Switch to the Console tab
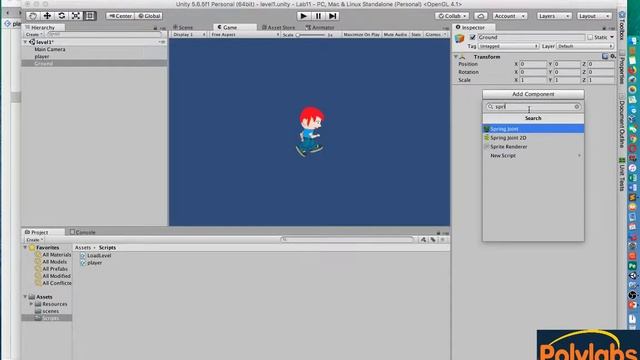This screenshot has height=360, width=640. [x=82, y=232]
